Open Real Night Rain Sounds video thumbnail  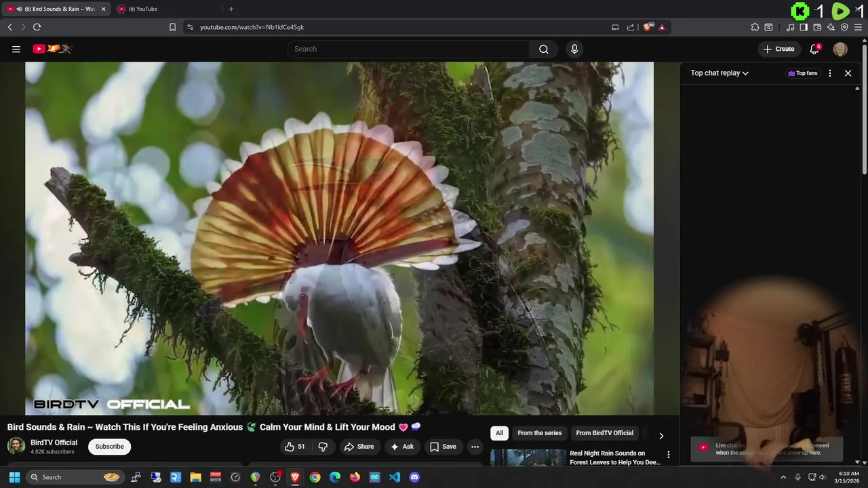528,457
